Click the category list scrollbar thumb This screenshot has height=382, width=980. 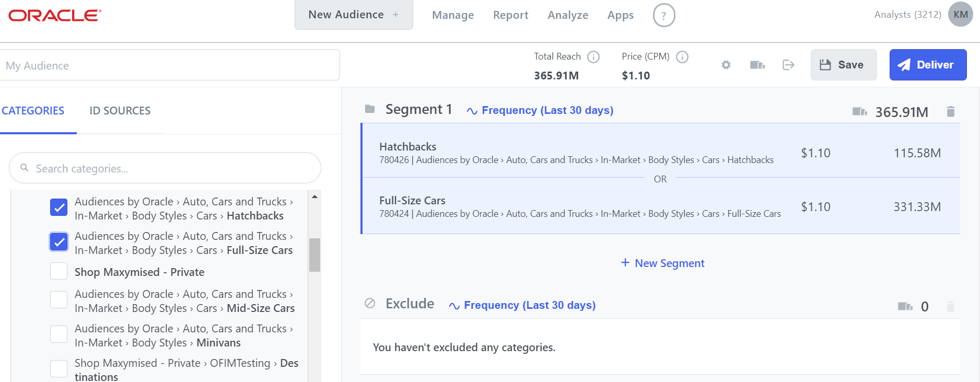314,255
